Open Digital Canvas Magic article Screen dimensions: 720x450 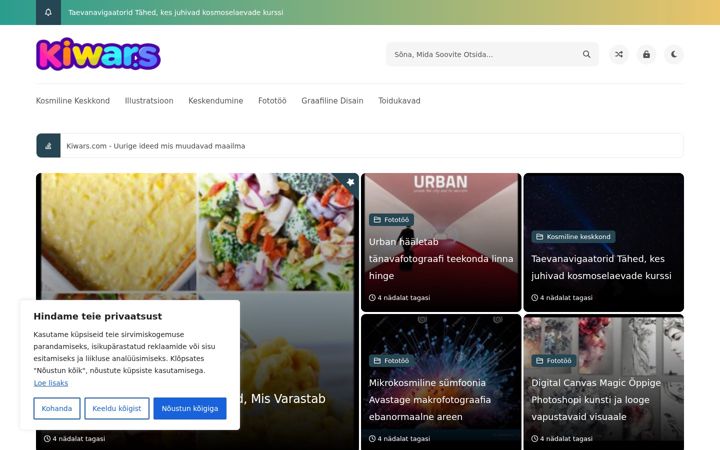596,399
